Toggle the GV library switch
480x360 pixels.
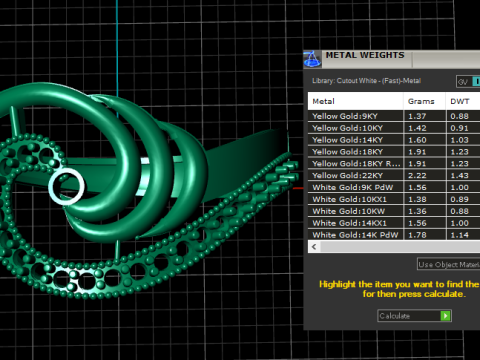tap(468, 82)
